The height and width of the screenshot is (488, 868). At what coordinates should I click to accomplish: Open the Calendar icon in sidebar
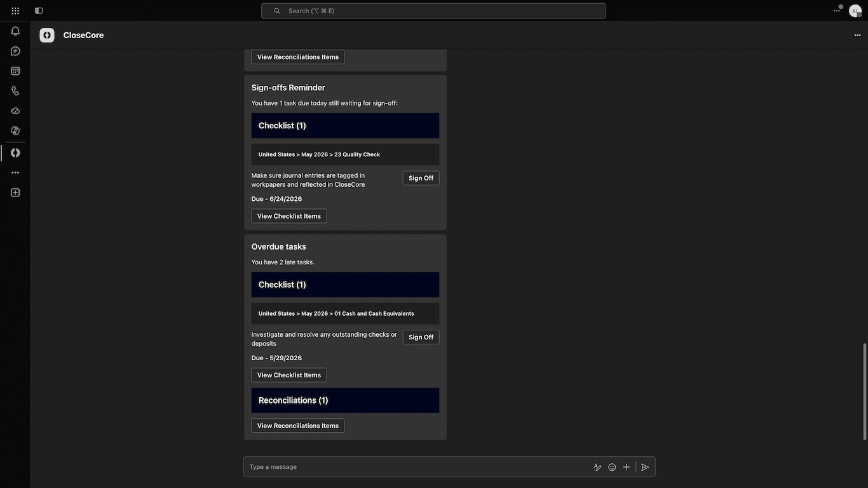15,71
